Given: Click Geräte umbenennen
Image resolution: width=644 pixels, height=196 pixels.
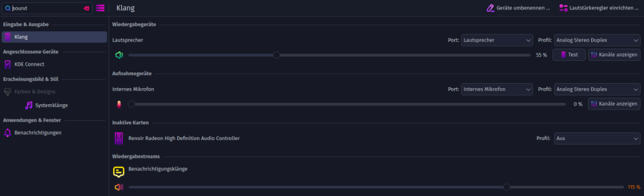Looking at the screenshot, I should click(x=518, y=8).
